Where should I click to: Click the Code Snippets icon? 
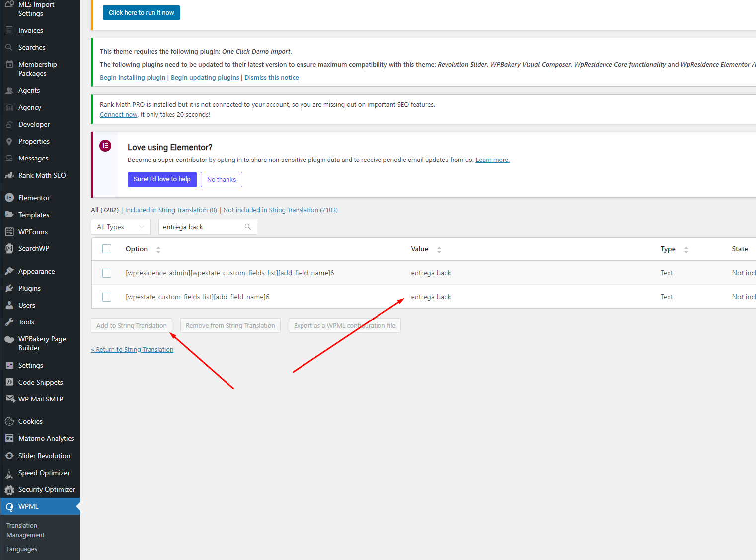[9, 382]
